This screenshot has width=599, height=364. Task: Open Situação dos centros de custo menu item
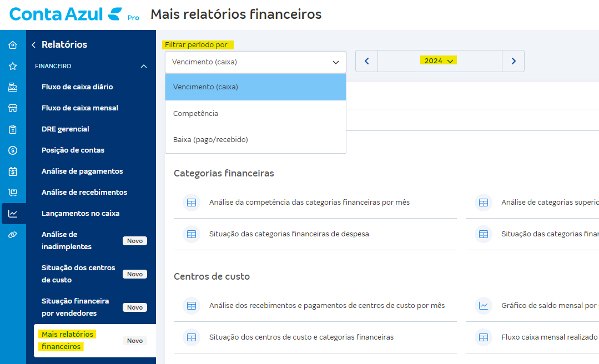(x=78, y=274)
